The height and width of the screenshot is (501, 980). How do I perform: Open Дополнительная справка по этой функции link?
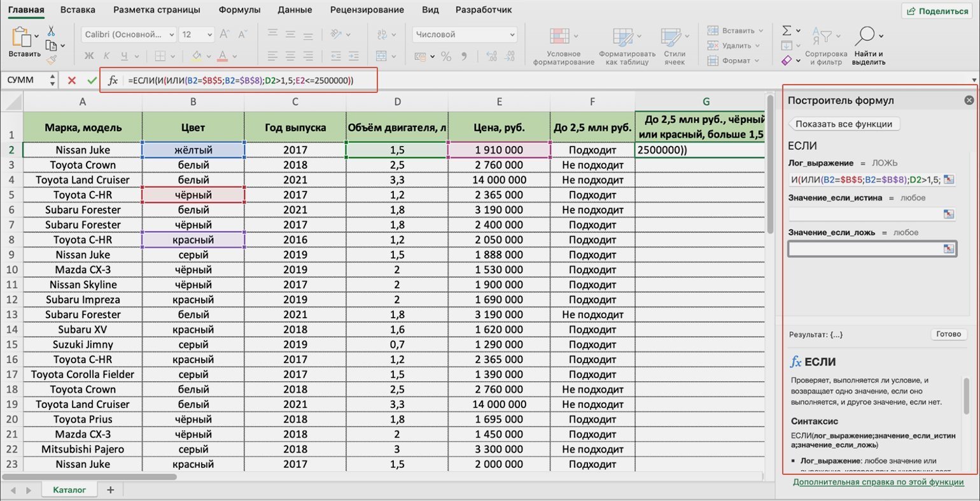[x=878, y=482]
